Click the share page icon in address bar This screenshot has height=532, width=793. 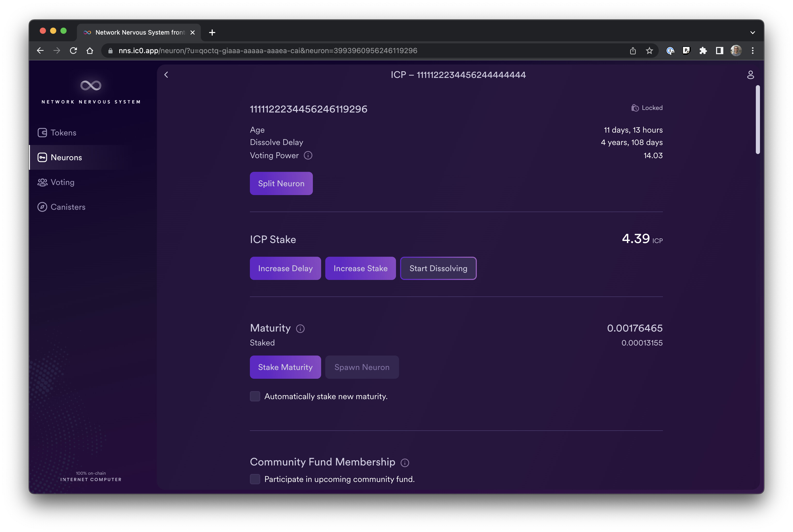(633, 51)
